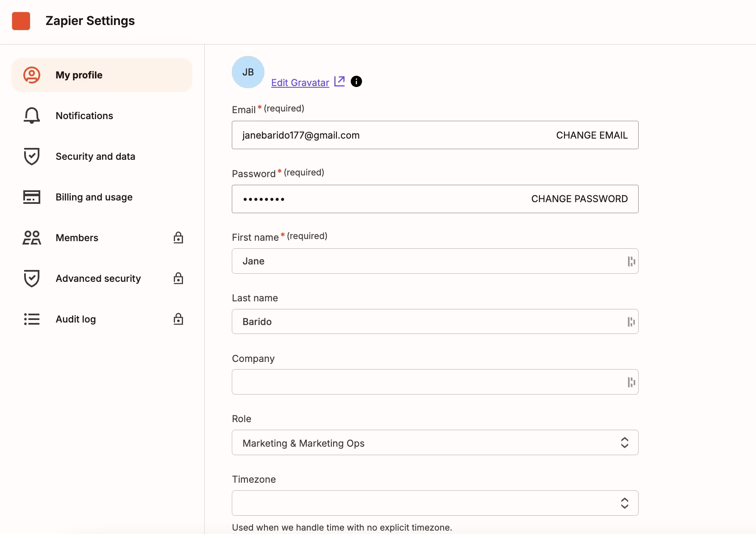Click the Notifications bell icon

32,116
